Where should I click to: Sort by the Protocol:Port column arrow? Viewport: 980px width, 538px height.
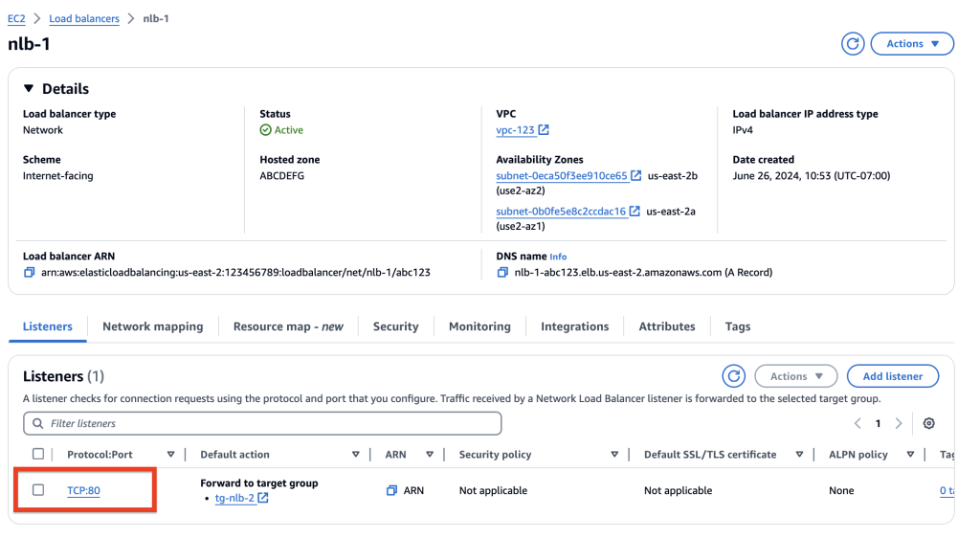[x=170, y=455]
